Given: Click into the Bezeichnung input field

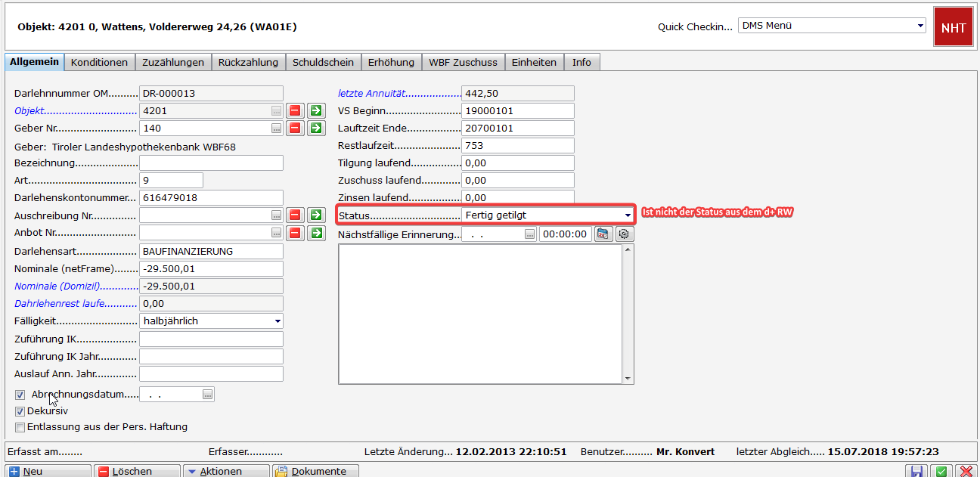Looking at the screenshot, I should [x=211, y=163].
